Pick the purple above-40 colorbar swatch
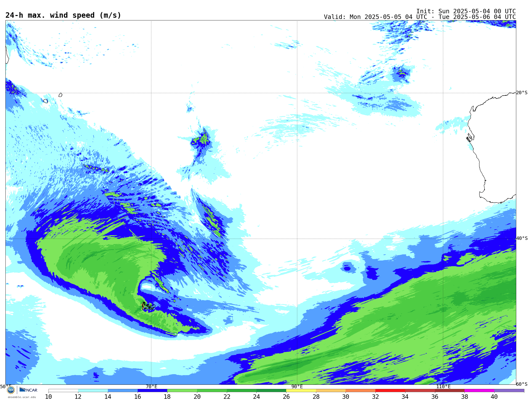The width and height of the screenshot is (532, 400). [x=509, y=391]
